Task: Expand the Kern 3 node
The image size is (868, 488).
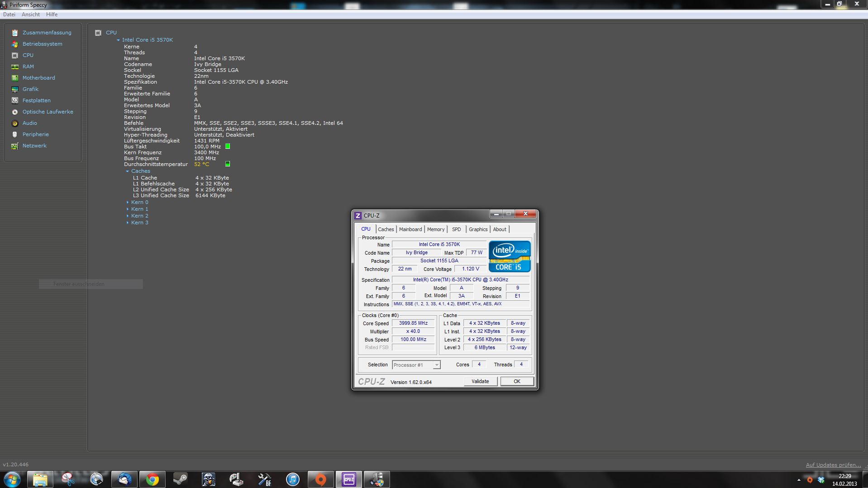Action: tap(128, 223)
